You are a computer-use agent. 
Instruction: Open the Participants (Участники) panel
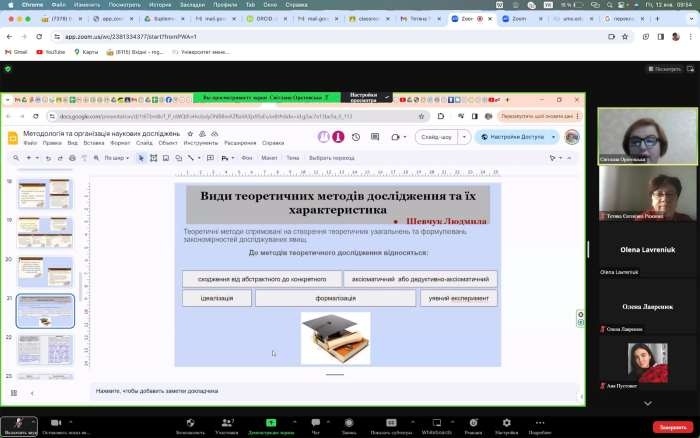[x=226, y=423]
